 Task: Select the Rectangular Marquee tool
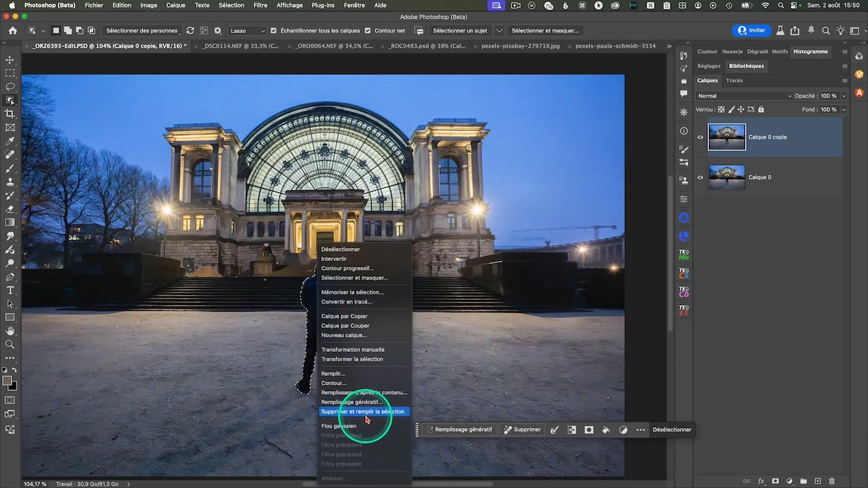tap(10, 73)
